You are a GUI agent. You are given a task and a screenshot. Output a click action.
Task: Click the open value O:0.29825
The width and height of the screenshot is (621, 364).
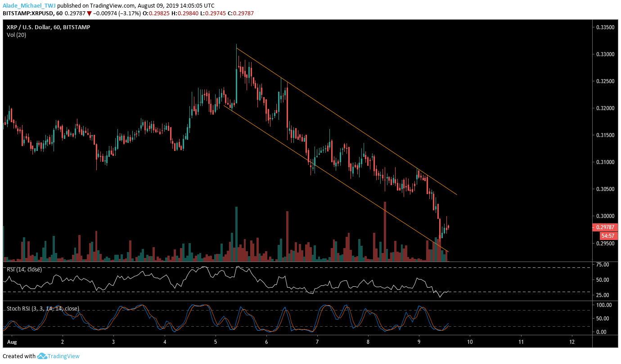pos(155,13)
